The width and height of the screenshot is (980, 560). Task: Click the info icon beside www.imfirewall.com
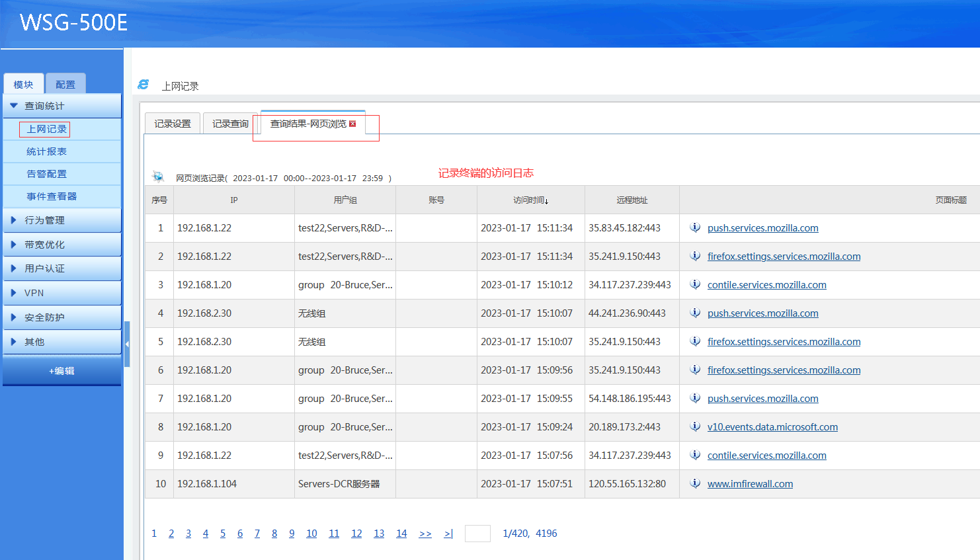pos(695,483)
